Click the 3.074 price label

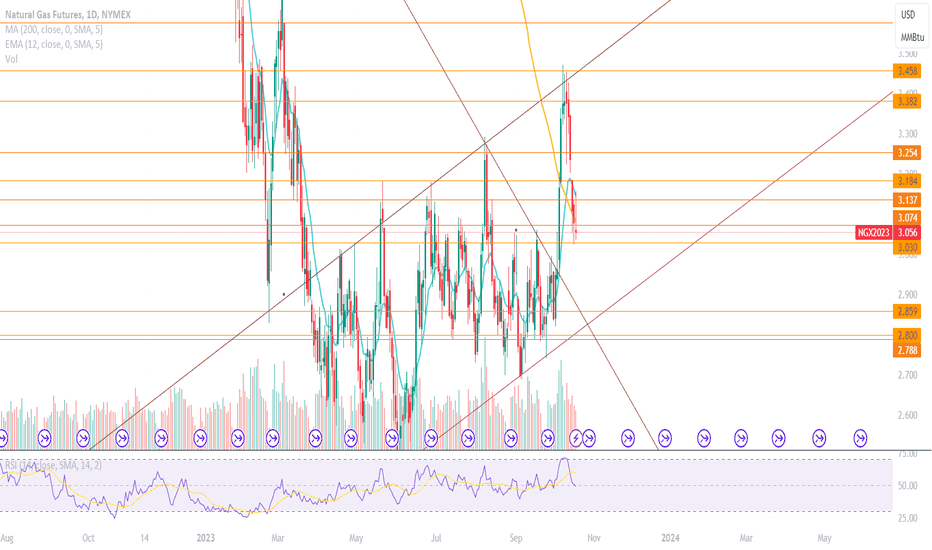907,218
